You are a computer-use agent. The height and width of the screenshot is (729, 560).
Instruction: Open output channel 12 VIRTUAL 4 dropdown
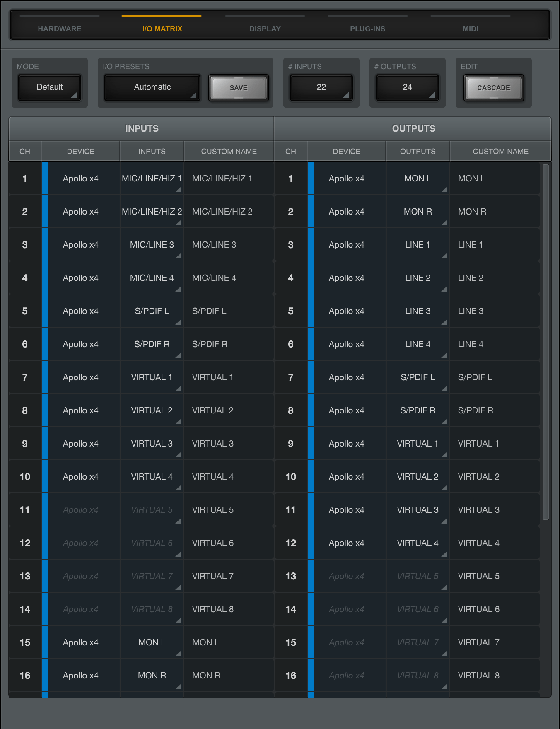tap(418, 543)
